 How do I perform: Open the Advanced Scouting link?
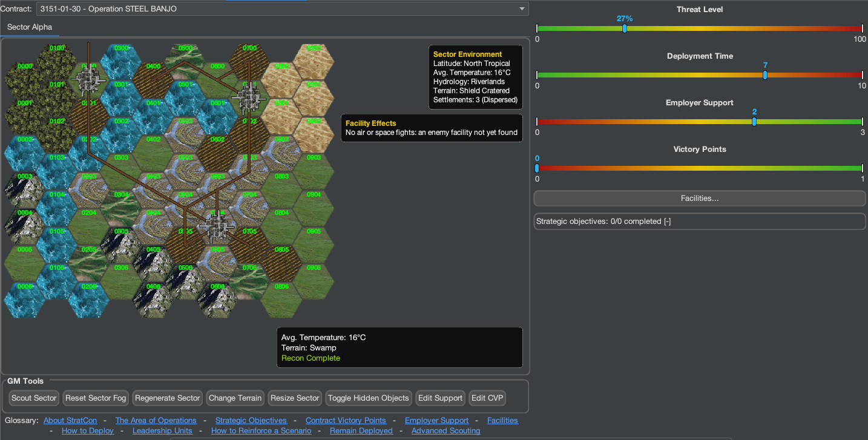(446, 431)
